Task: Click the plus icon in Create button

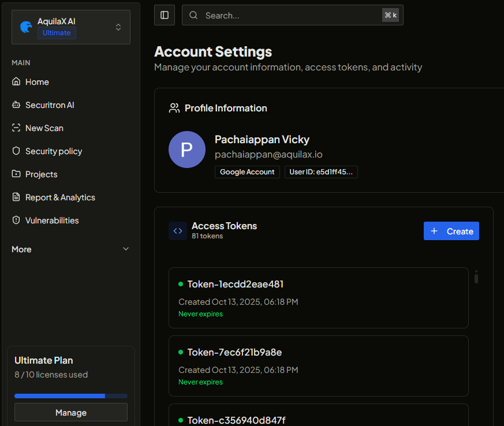Action: click(x=434, y=231)
